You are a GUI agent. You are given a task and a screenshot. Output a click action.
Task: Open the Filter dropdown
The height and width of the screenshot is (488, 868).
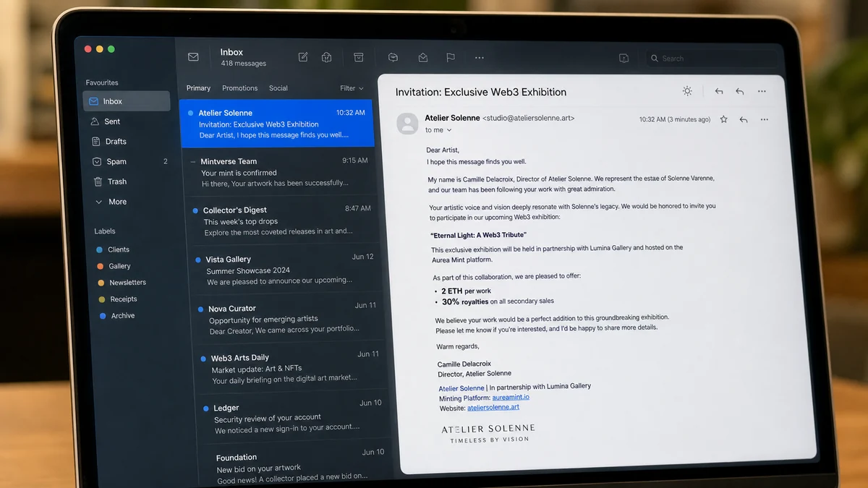point(352,88)
